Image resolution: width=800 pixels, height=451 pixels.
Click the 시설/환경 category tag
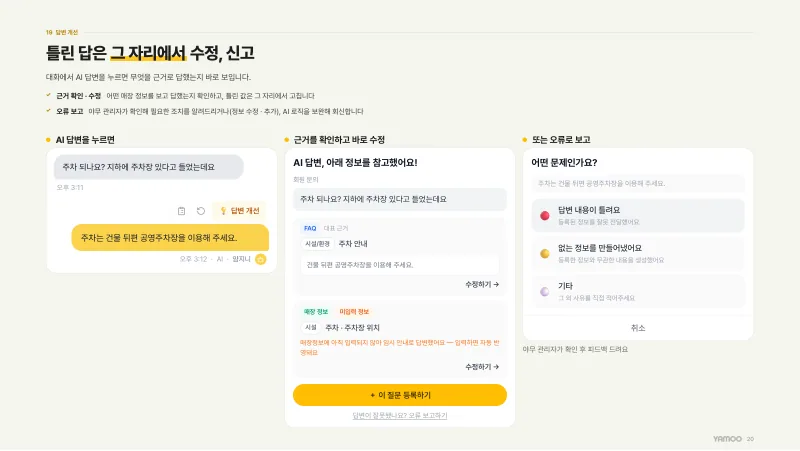(x=317, y=244)
